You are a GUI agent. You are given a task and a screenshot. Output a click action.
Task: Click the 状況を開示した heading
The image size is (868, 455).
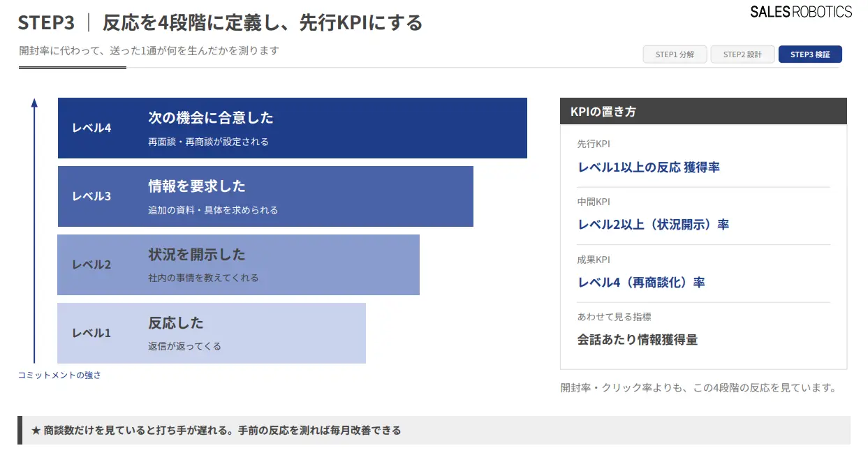coord(197,255)
